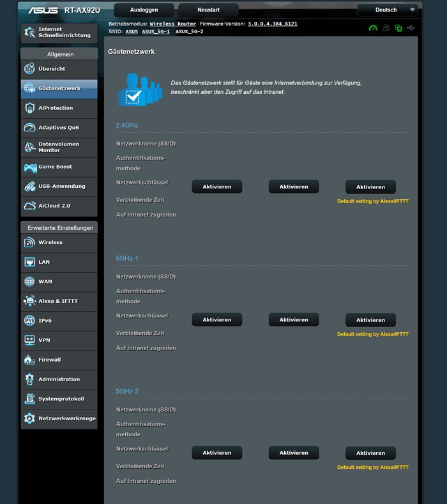The width and height of the screenshot is (447, 504).
Task: Click the Erweiterte Einstellungen section header
Action: 61,228
